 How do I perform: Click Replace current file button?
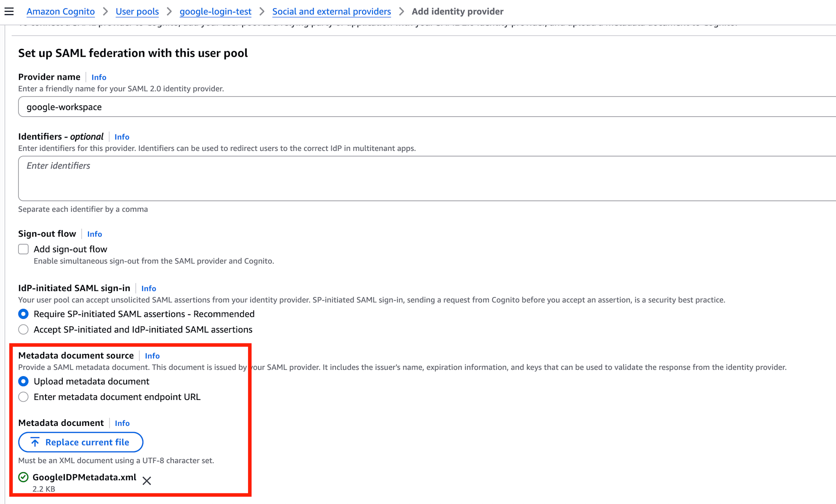click(x=81, y=442)
